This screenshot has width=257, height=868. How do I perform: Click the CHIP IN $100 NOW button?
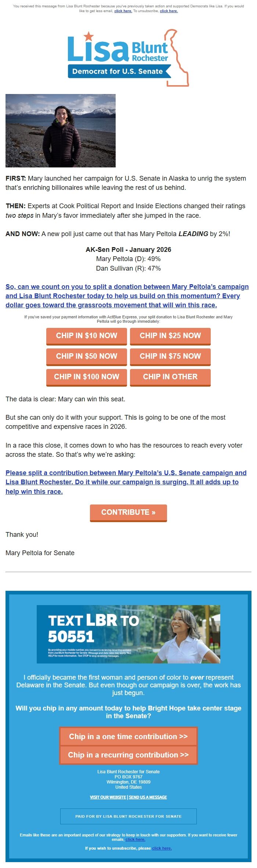click(x=86, y=377)
